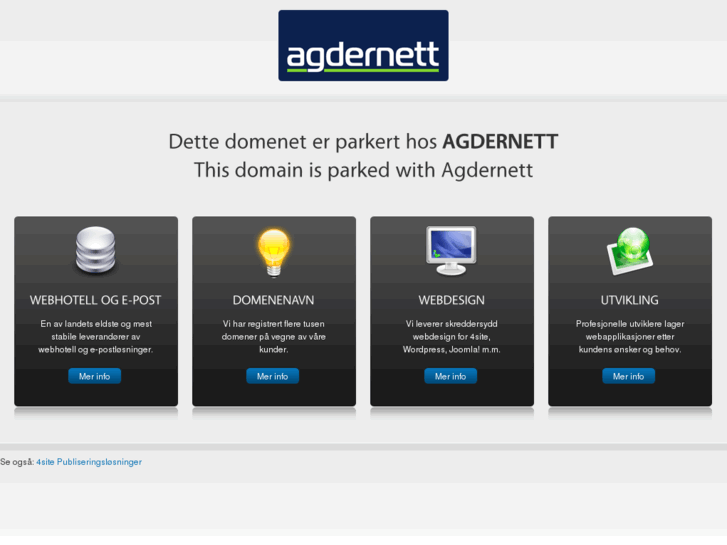Image resolution: width=727 pixels, height=545 pixels.
Task: Click 'Vi har registrert flere tusen' description
Action: click(x=274, y=337)
